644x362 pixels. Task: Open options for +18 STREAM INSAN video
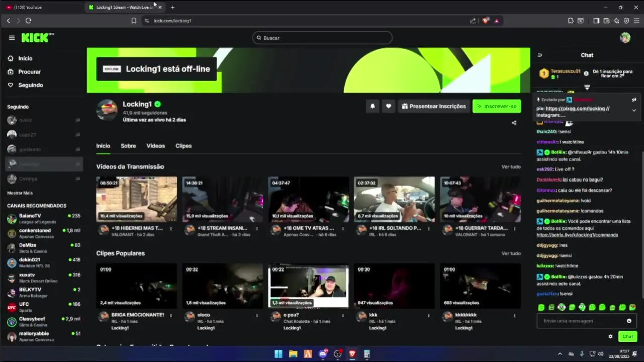[257, 228]
